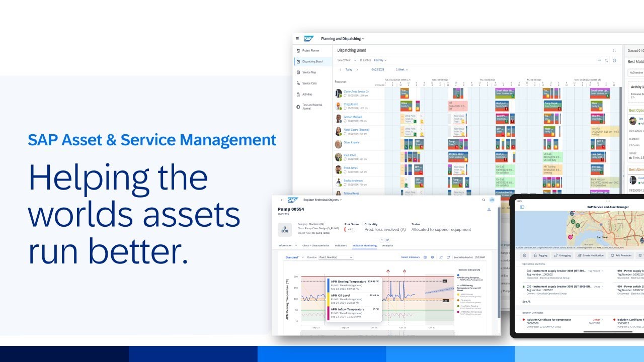Open the Standard view variant dropdown
The height and width of the screenshot is (362, 644).
295,257
